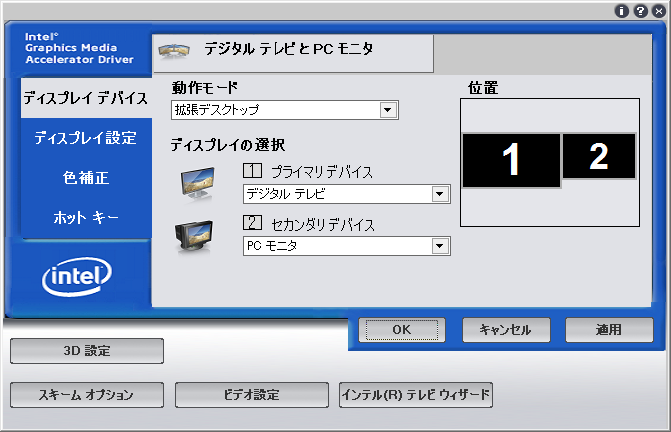This screenshot has width=671, height=432.
Task: Click the 適用 button
Action: point(609,330)
